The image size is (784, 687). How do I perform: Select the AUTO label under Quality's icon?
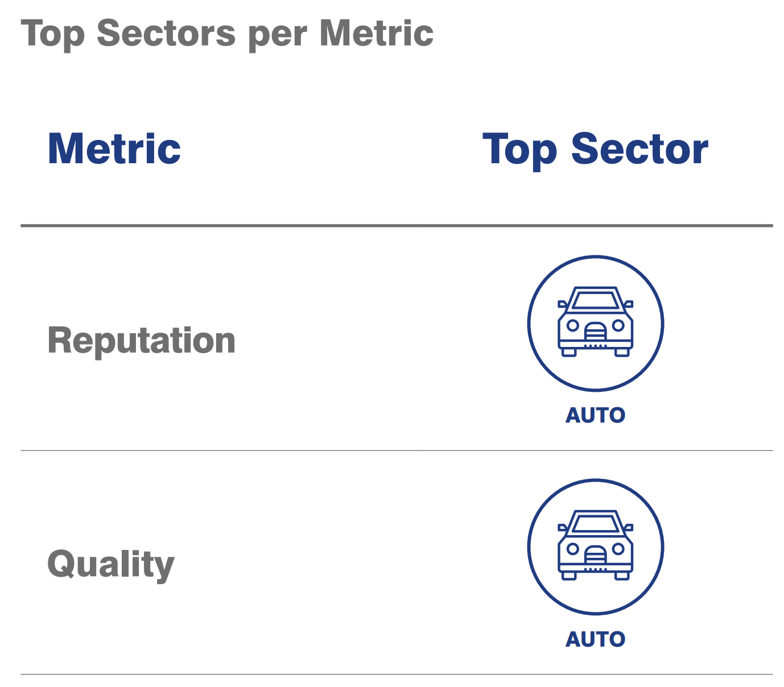click(x=595, y=639)
